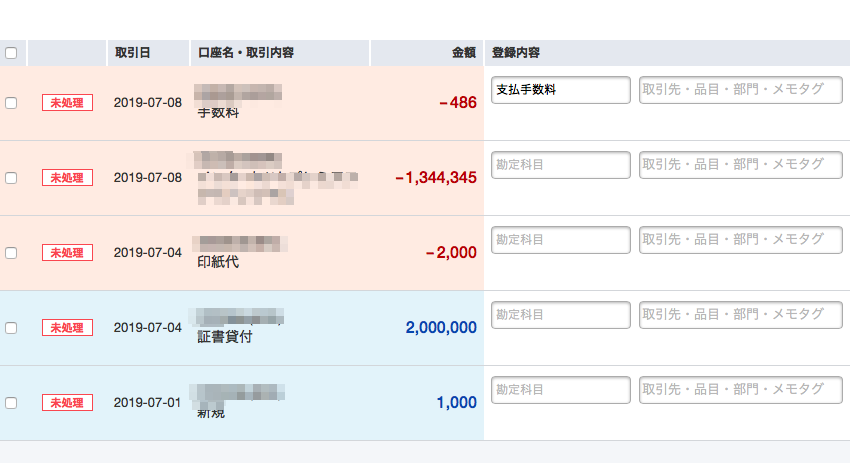Open 勘定科目 field for the 印紙代 row
This screenshot has height=463, width=850.
tap(561, 240)
